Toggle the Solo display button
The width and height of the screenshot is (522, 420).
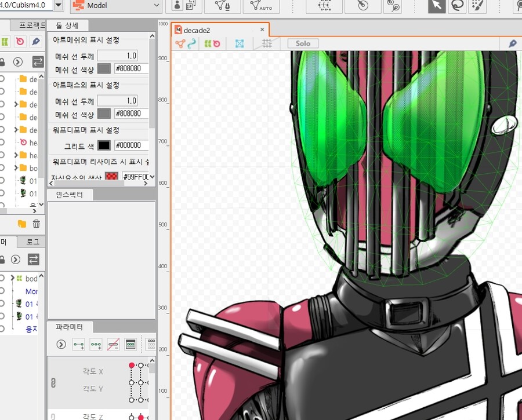click(303, 43)
